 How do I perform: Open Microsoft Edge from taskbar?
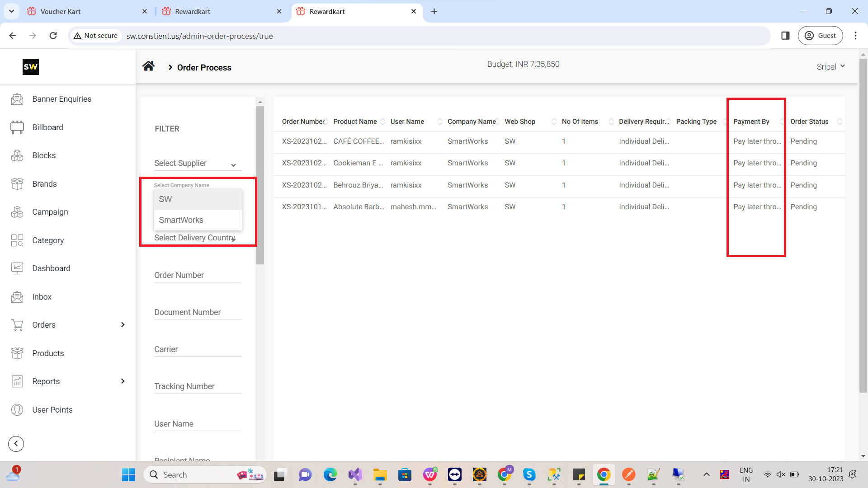click(330, 474)
